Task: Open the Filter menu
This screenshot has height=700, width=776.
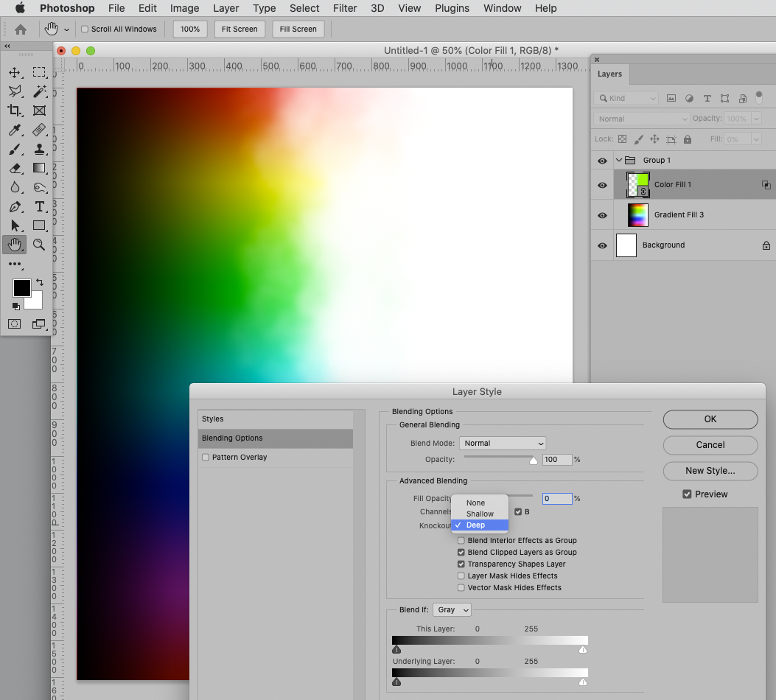Action: tap(345, 8)
